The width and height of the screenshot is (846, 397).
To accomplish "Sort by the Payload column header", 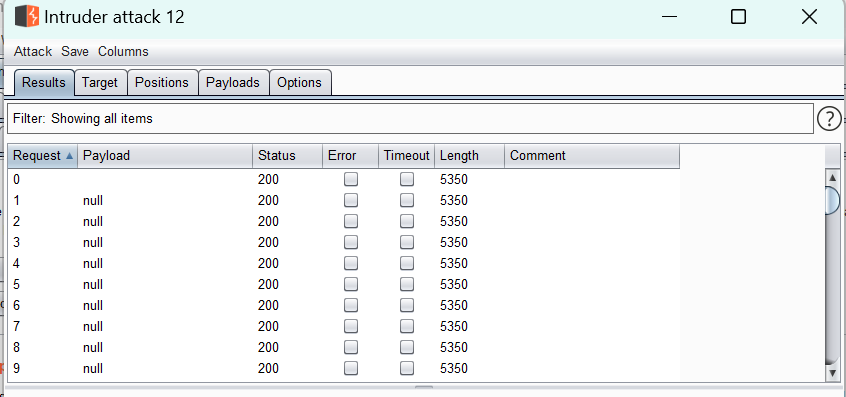I will click(x=165, y=156).
